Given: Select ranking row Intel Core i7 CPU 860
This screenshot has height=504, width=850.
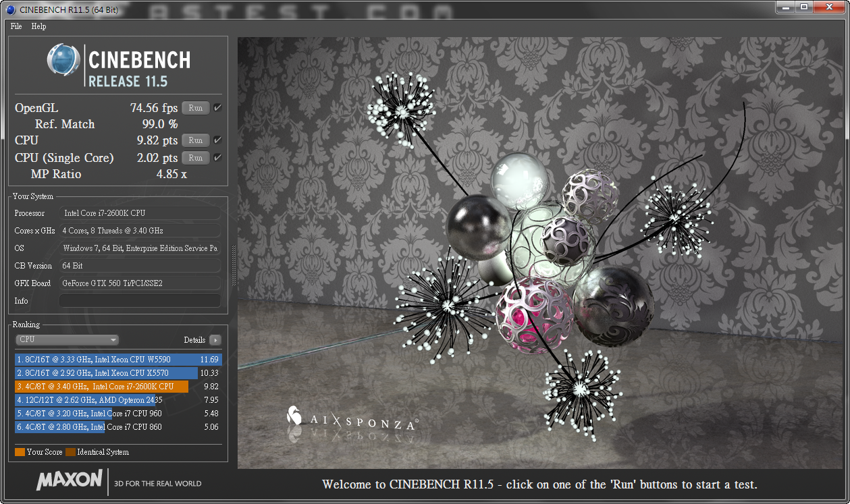Looking at the screenshot, I should 118,427.
